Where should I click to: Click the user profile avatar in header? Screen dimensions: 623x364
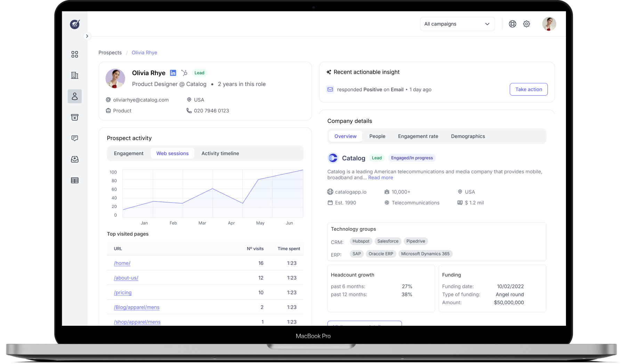549,24
